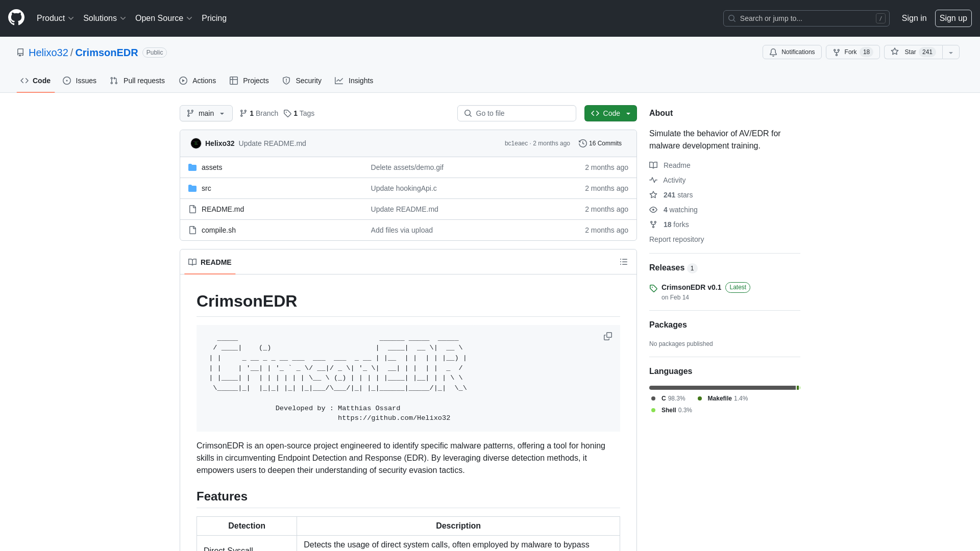Click the languages percentage bar
This screenshot has height=551, width=980.
[724, 388]
